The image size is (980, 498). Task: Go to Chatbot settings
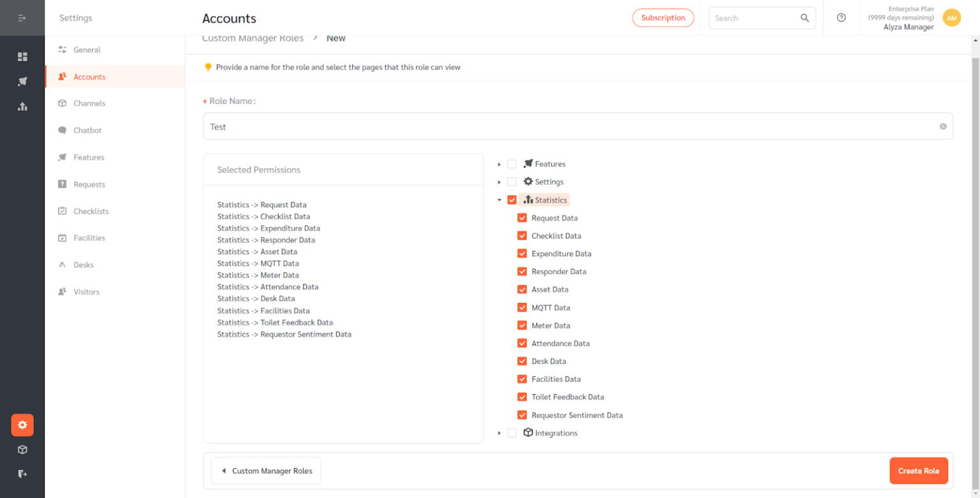pos(115,130)
